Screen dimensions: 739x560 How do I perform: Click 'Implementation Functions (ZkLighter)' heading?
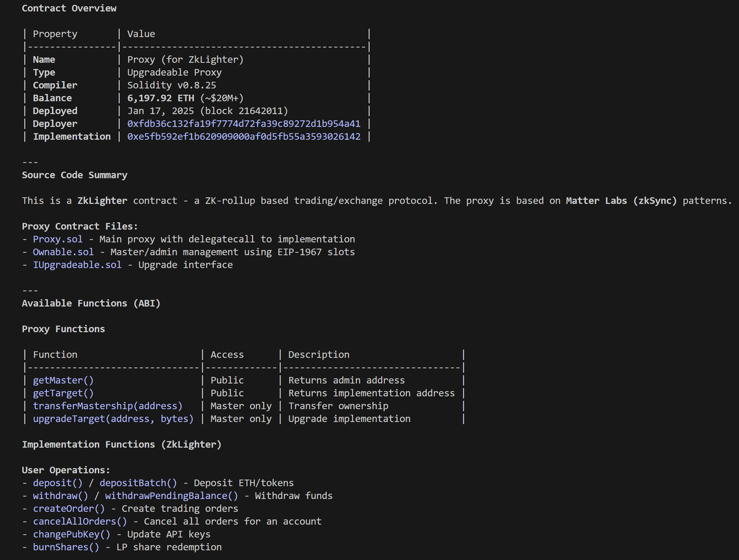click(122, 444)
